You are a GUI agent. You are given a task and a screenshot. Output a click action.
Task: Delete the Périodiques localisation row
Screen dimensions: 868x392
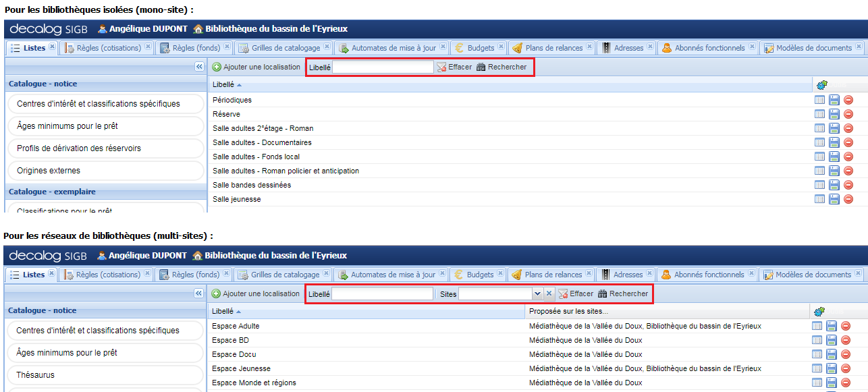click(x=848, y=100)
